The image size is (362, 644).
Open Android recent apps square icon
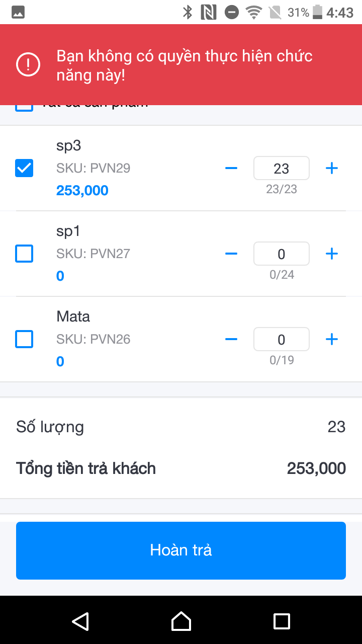[x=282, y=621]
